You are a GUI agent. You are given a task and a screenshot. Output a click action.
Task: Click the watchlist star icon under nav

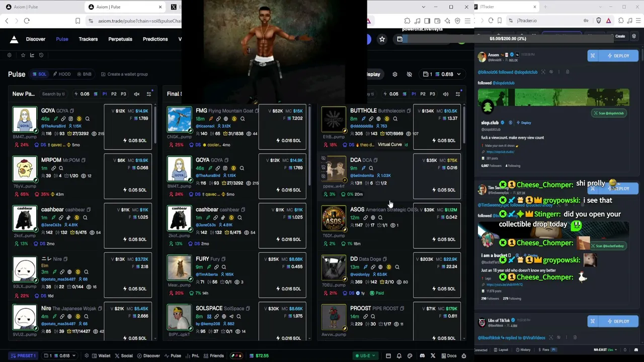23,55
